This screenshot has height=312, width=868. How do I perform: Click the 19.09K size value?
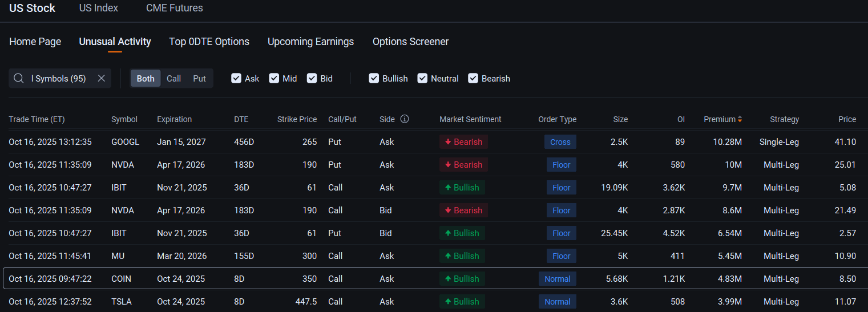coord(613,188)
